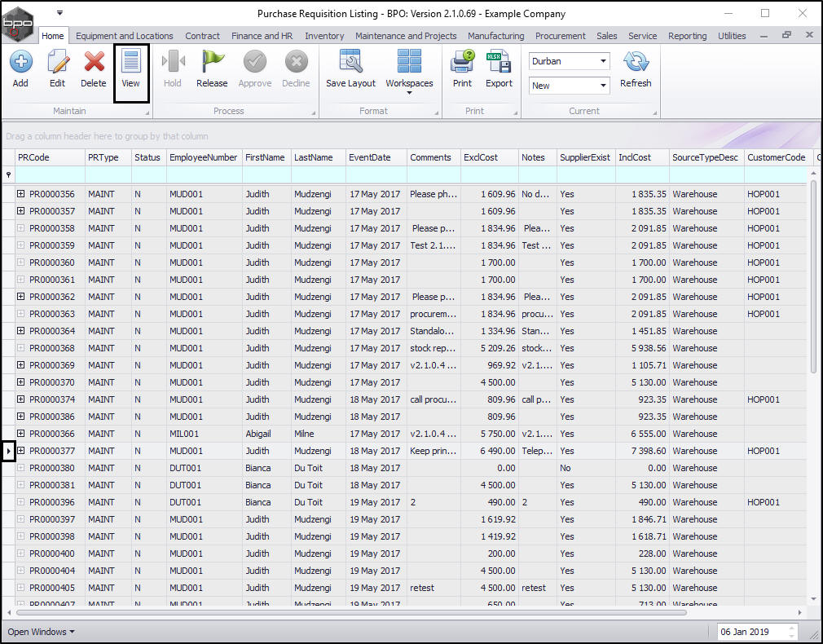Expand row PR0000377
823x644 pixels.
coord(20,451)
